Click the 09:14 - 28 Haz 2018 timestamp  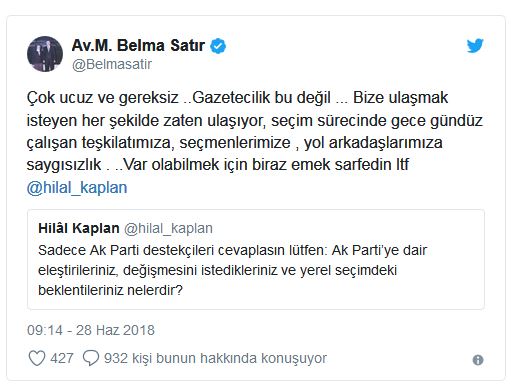coord(91,330)
